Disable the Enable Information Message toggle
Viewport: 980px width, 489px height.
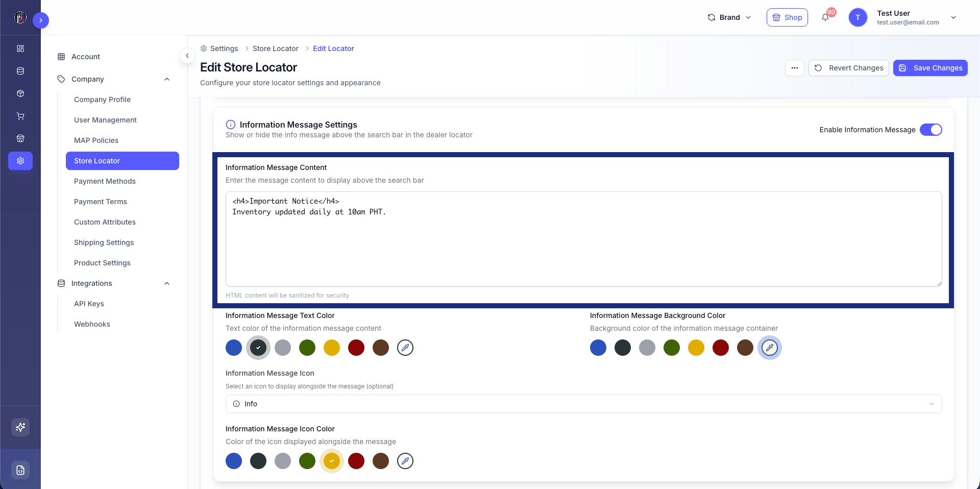[930, 130]
